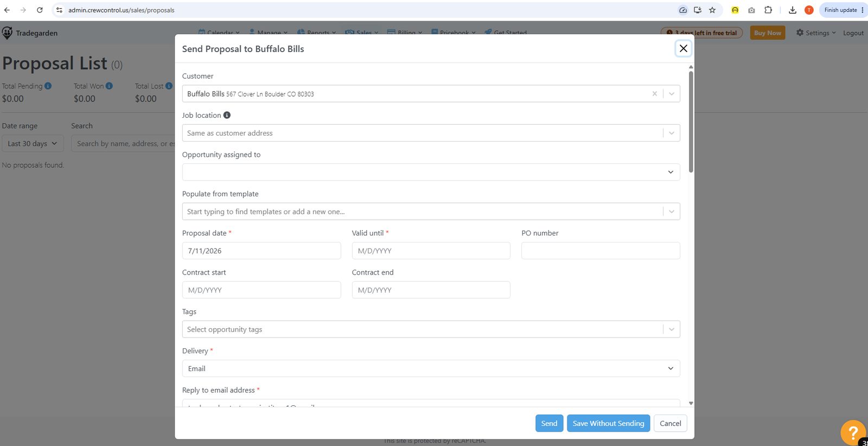Click the Send button
Image resolution: width=868 pixels, height=446 pixels.
(549, 423)
